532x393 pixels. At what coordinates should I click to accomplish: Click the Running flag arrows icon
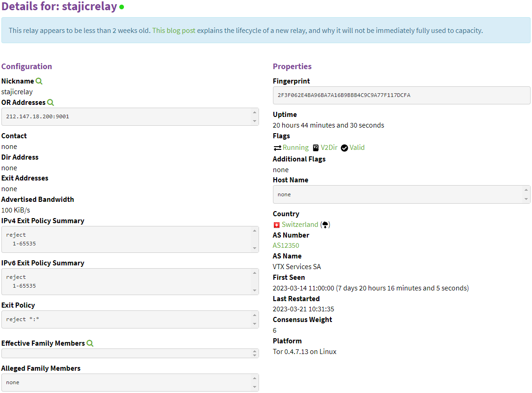tap(277, 148)
